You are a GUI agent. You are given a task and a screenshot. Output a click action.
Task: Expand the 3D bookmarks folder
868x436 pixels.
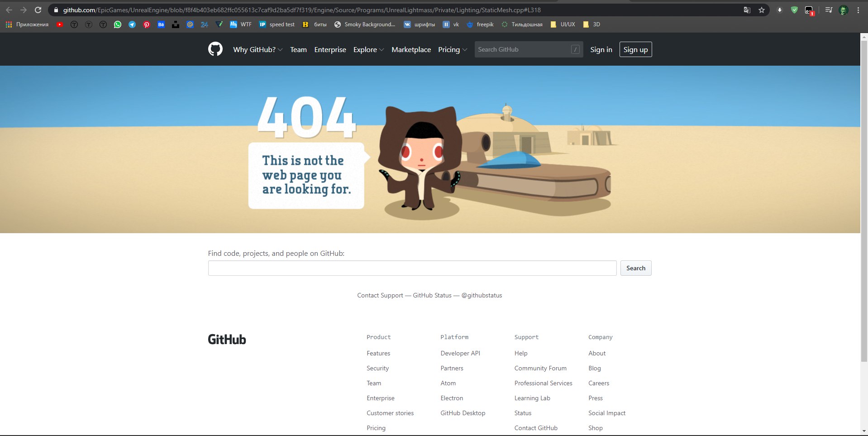591,24
